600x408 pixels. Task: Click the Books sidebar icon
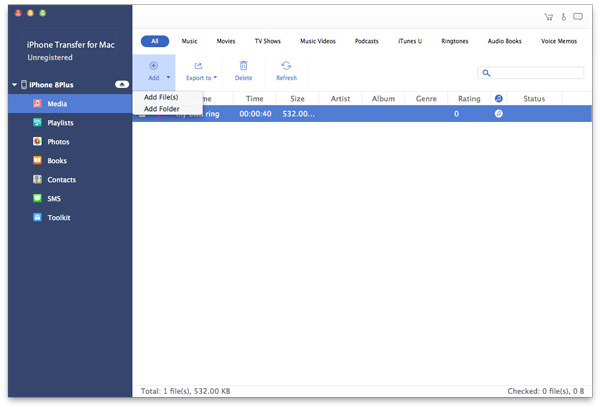[x=37, y=160]
